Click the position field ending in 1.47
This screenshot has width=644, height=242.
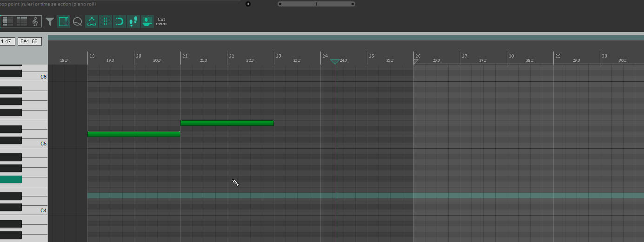click(x=7, y=41)
